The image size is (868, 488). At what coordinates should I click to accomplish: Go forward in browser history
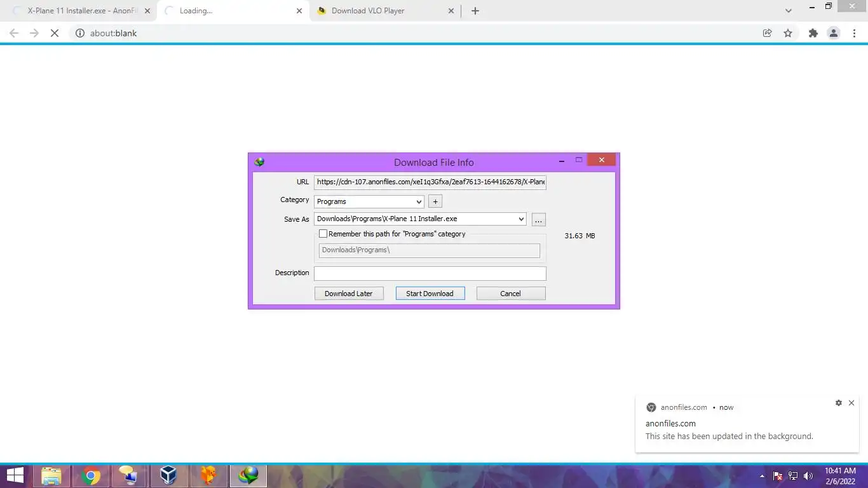click(34, 33)
